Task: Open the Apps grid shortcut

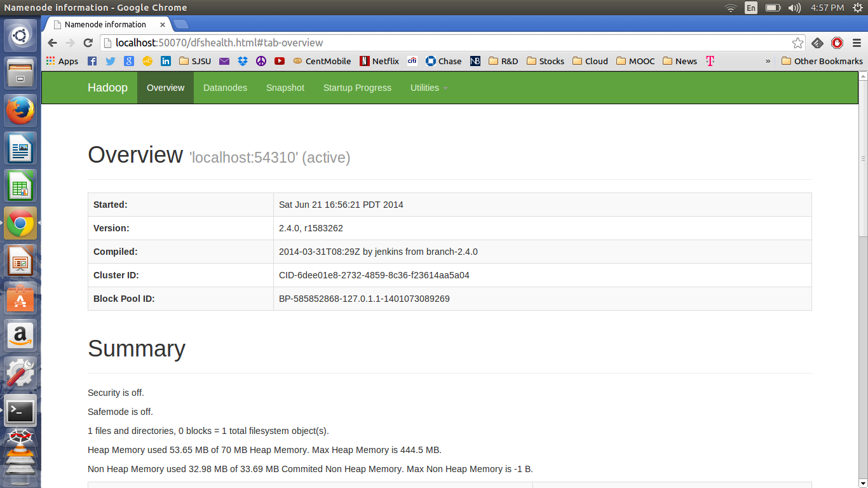Action: pos(62,61)
